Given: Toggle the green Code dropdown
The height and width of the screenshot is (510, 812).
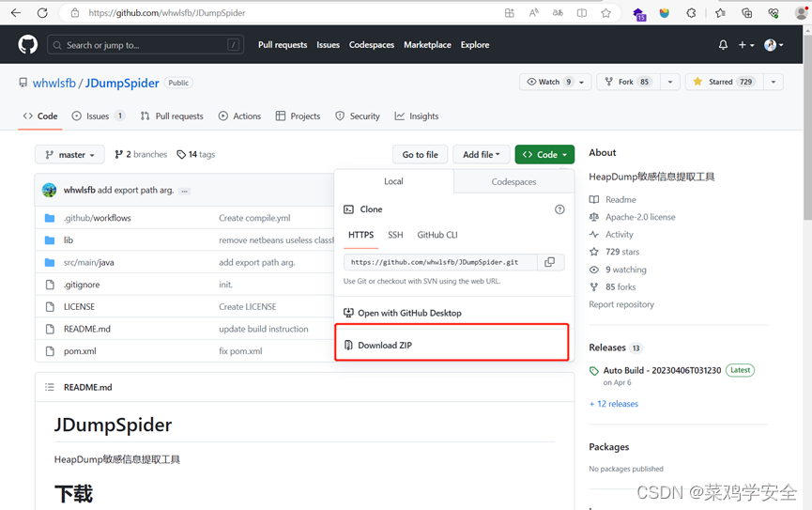Looking at the screenshot, I should click(x=544, y=154).
